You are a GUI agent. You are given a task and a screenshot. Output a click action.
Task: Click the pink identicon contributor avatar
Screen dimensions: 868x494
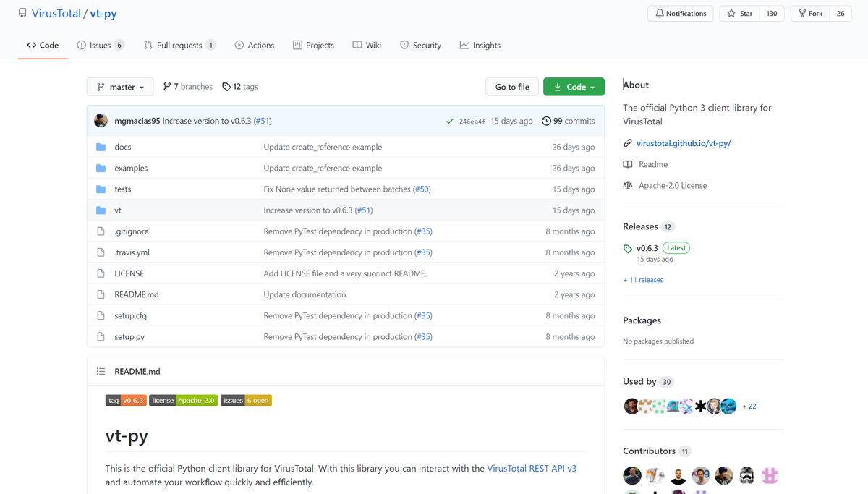770,475
